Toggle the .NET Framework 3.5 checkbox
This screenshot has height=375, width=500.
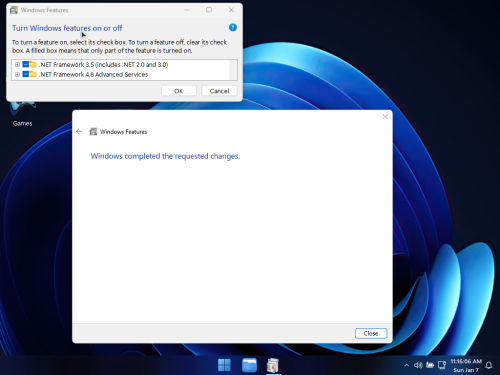(25, 64)
